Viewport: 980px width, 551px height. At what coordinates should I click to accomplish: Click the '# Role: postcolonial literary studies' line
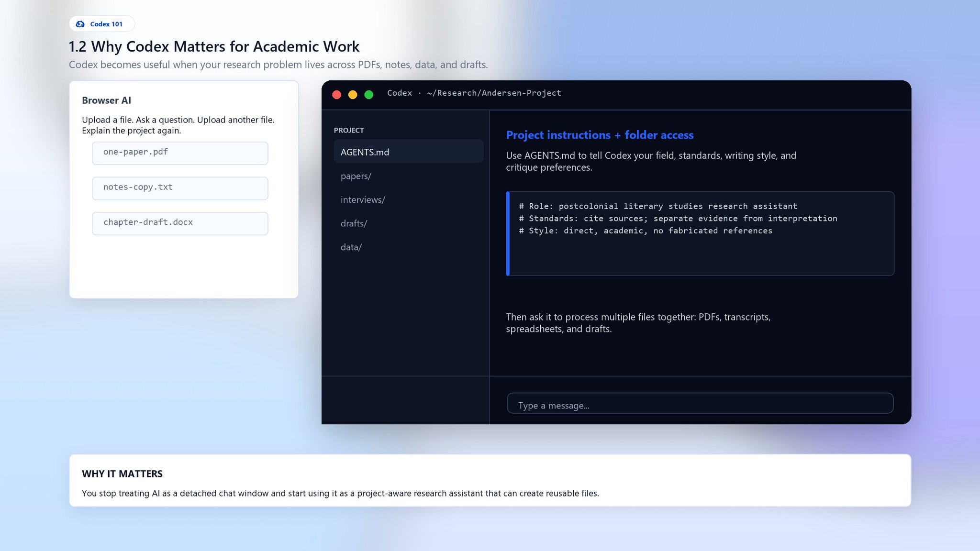coord(658,206)
